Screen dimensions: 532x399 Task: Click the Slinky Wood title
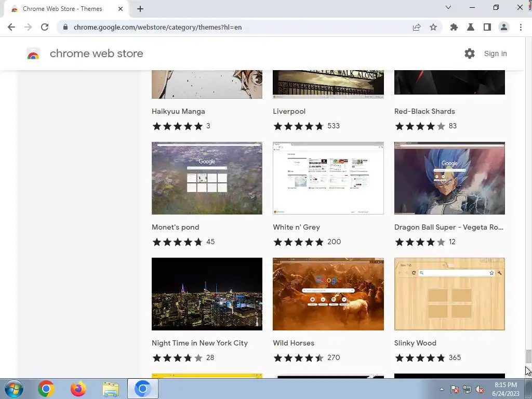415,343
